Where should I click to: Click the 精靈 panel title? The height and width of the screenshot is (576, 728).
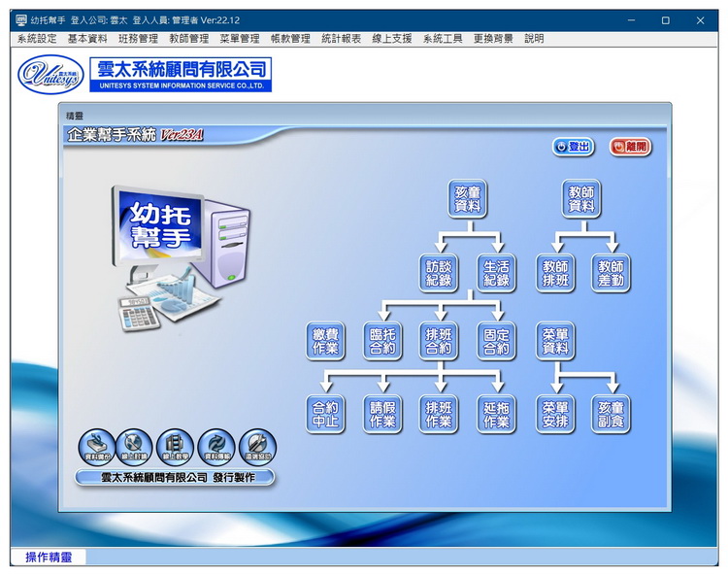pos(75,117)
